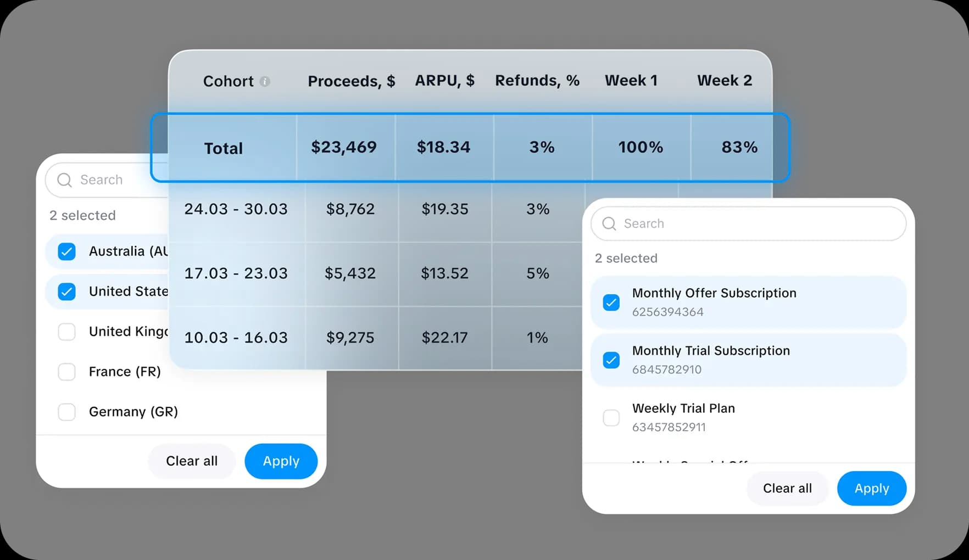Clear all selected subscriptions
The height and width of the screenshot is (560, 969).
[787, 488]
